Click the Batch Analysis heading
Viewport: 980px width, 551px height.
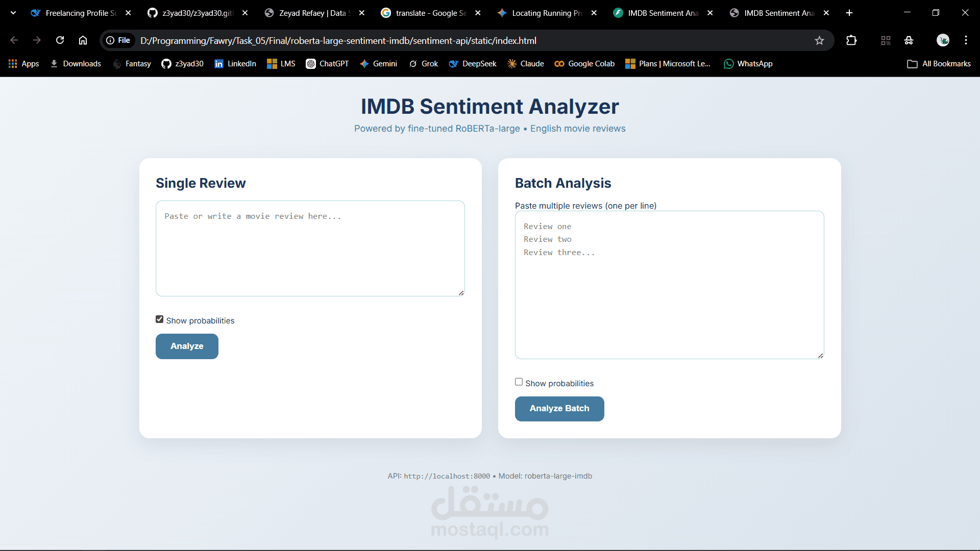point(563,183)
